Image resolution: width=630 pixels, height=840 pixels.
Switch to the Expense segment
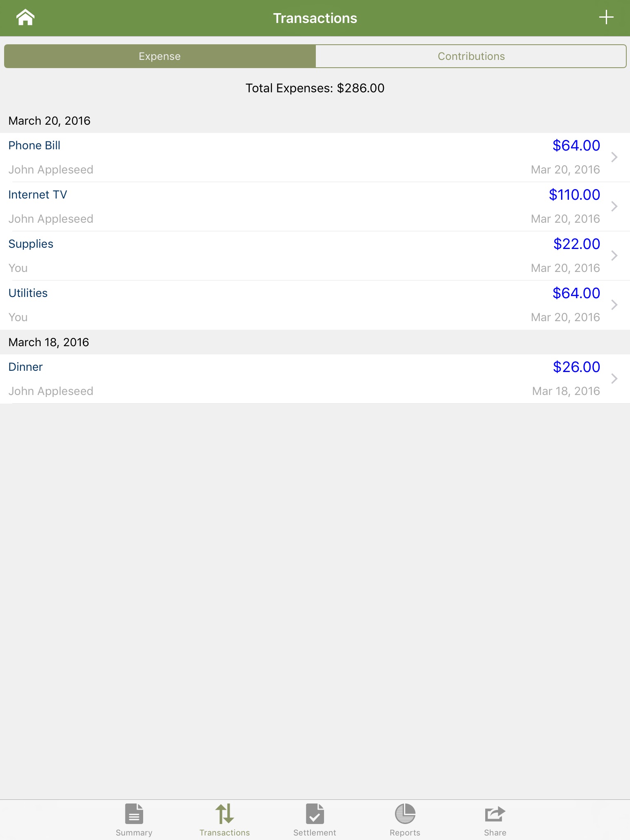(x=160, y=56)
